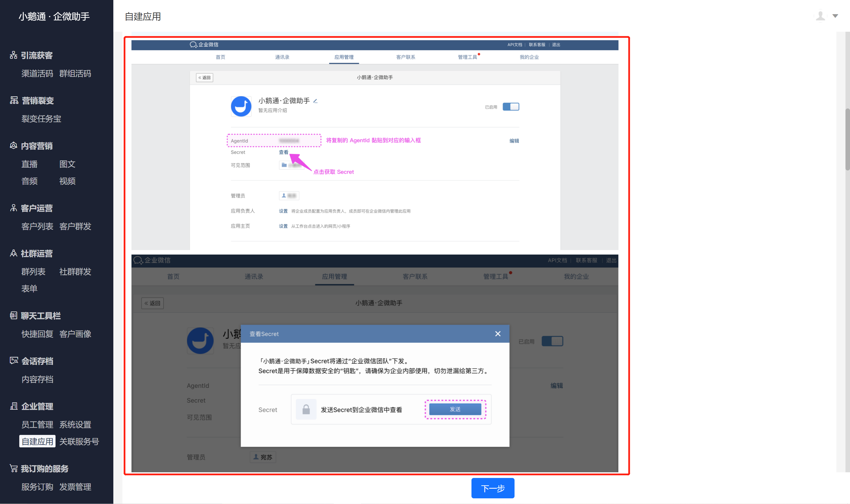Click the 企业管理 section heading
850x504 pixels.
coord(37,406)
